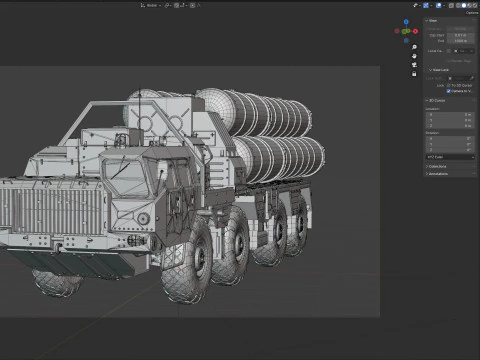Click 3D Cursor Rotation Z field

(450, 150)
